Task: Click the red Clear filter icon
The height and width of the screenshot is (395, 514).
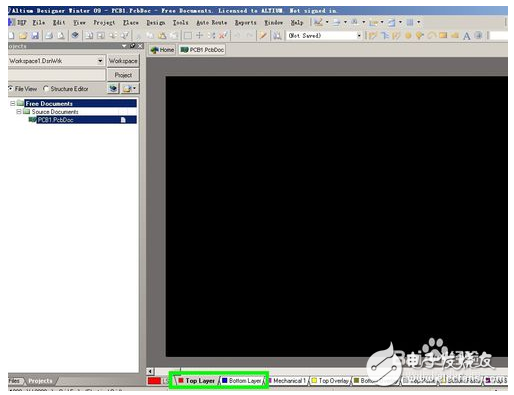Action: click(223, 35)
